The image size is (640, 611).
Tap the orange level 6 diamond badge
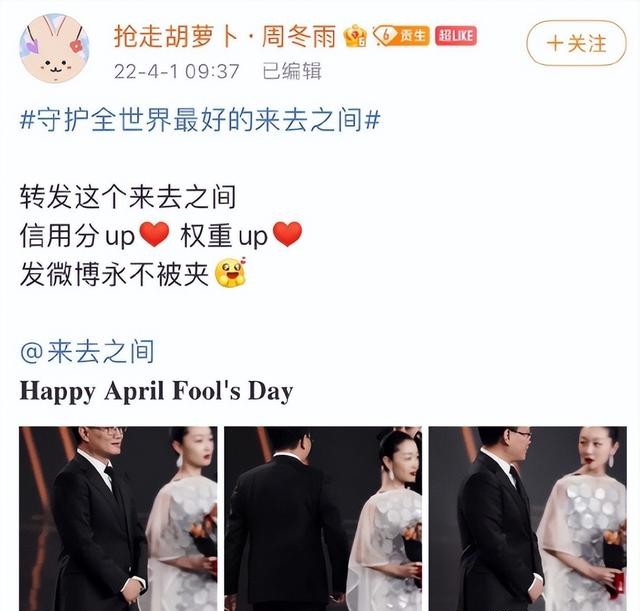(x=401, y=36)
